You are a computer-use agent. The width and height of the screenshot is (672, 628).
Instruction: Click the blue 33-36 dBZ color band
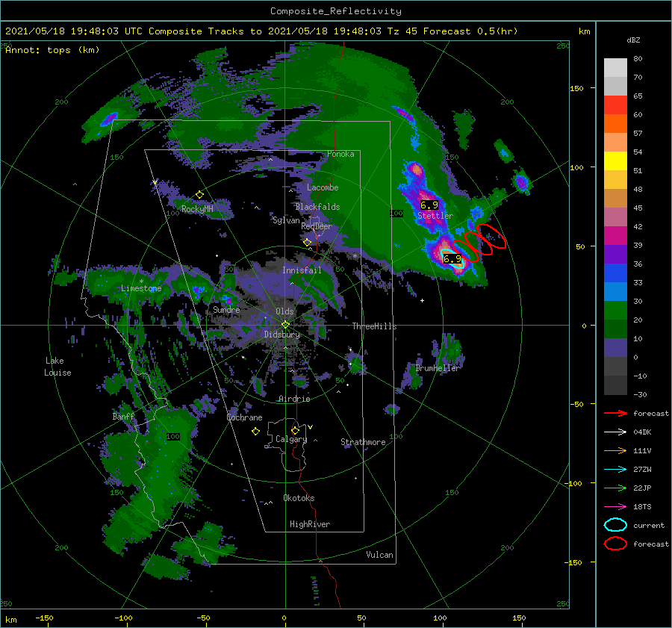615,273
